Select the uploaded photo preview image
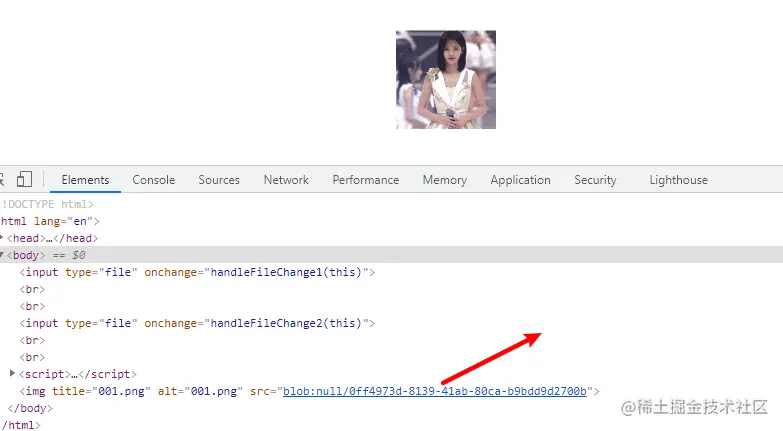 (446, 79)
